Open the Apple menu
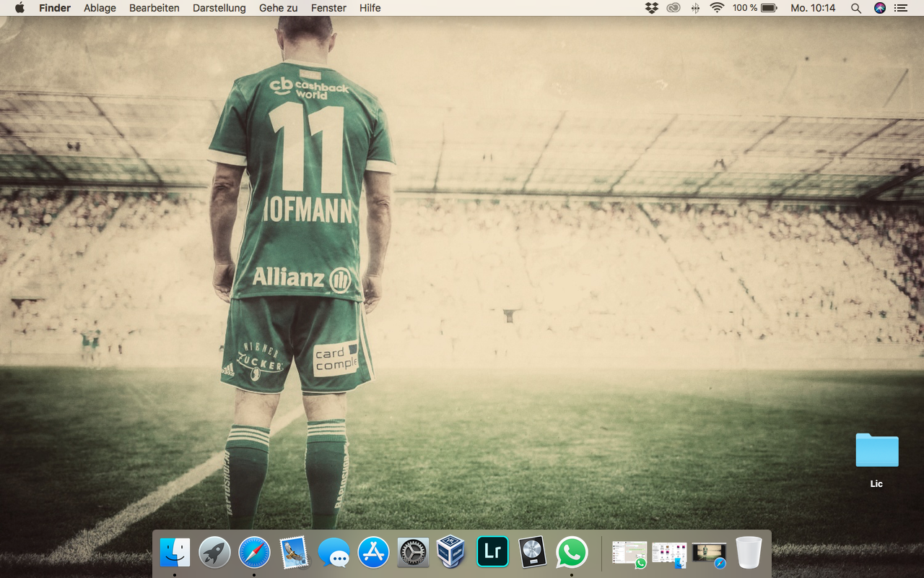 click(x=19, y=8)
